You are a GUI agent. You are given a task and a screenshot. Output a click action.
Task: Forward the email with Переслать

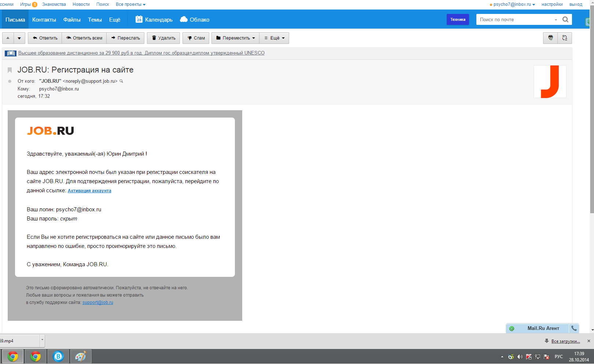point(125,38)
